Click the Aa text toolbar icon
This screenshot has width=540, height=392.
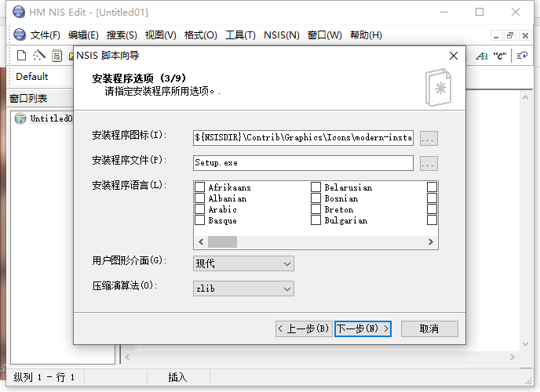[x=482, y=56]
